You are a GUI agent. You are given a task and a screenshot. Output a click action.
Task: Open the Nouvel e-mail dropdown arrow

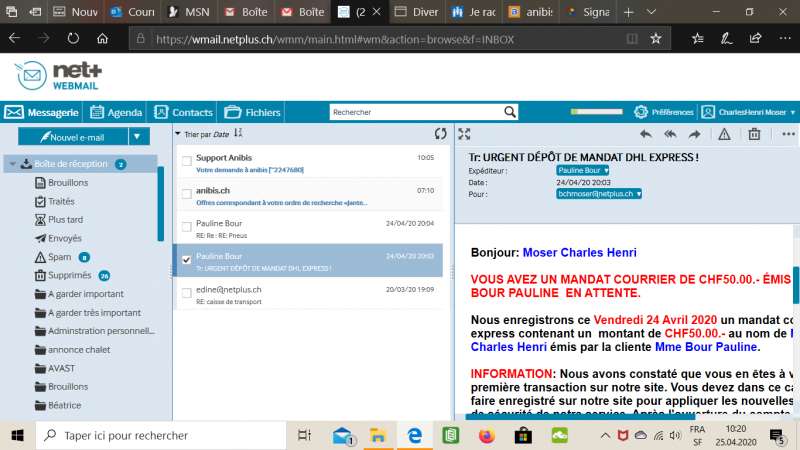[x=137, y=137]
